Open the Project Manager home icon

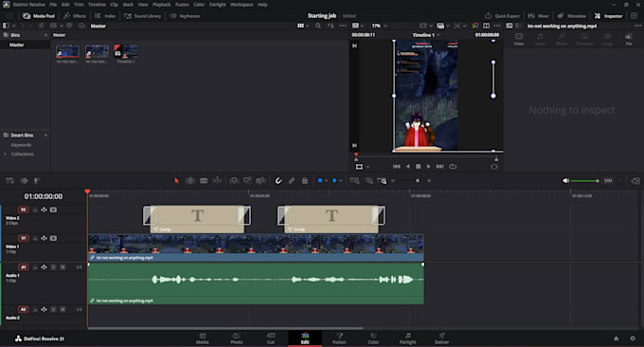[x=617, y=338]
